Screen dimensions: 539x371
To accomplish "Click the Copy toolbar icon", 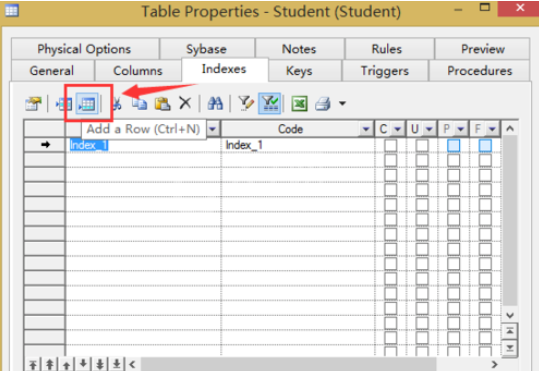I will coord(139,103).
